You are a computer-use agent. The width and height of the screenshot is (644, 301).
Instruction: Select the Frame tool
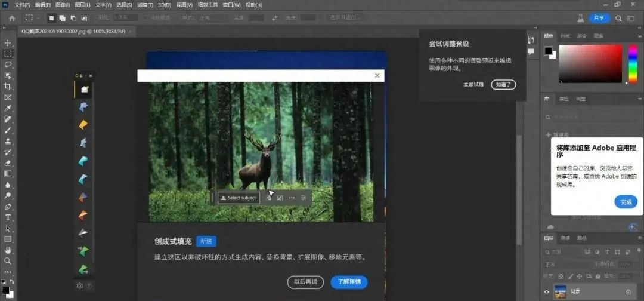pos(7,97)
